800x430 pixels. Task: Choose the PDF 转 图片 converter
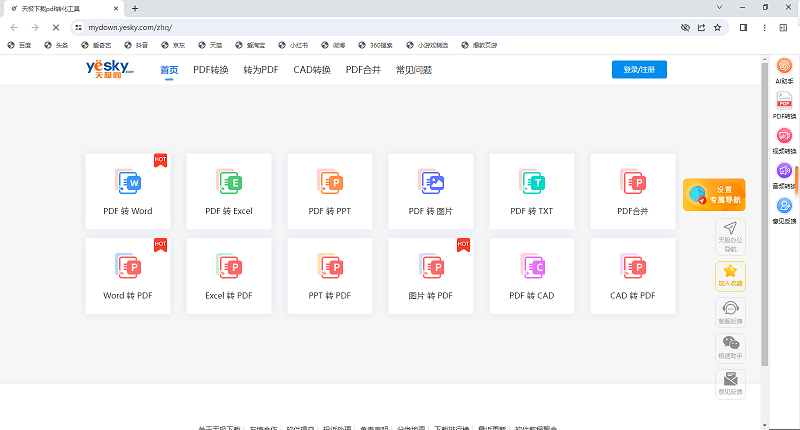[431, 190]
